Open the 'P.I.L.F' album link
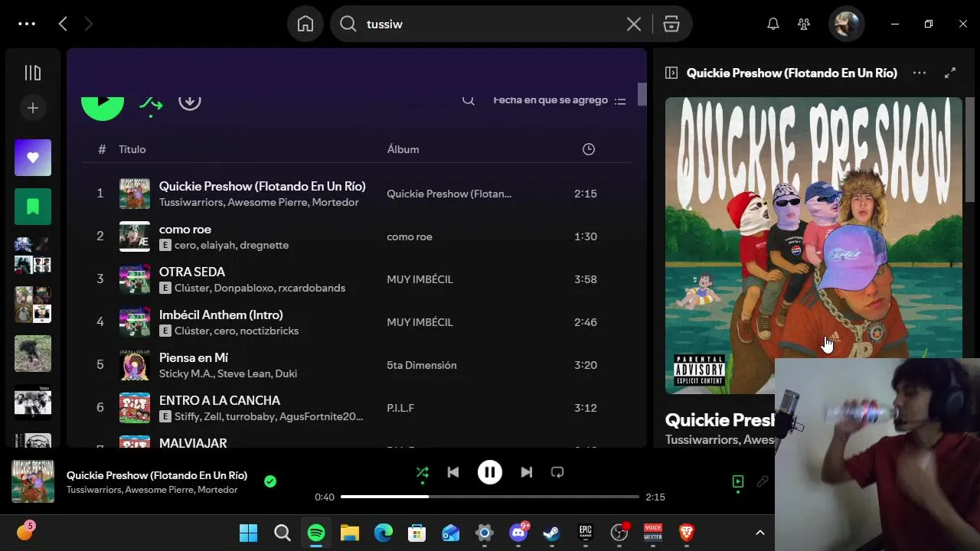The width and height of the screenshot is (980, 551). [x=400, y=408]
